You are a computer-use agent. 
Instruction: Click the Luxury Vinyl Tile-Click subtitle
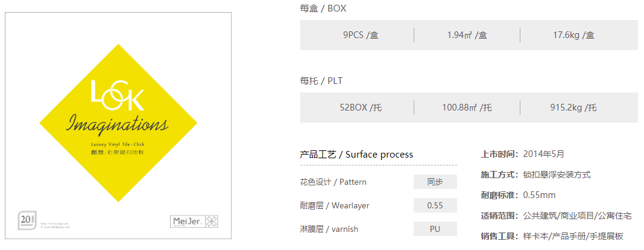[118, 144]
